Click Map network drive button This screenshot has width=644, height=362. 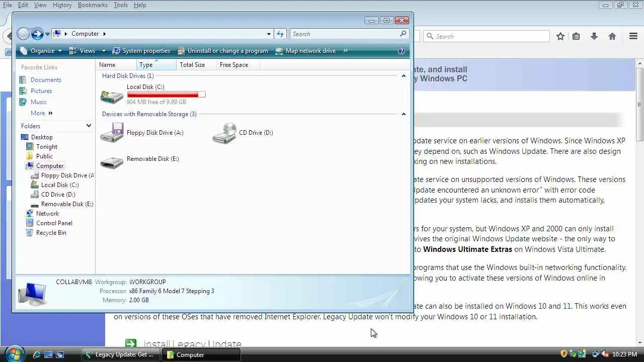click(x=305, y=51)
